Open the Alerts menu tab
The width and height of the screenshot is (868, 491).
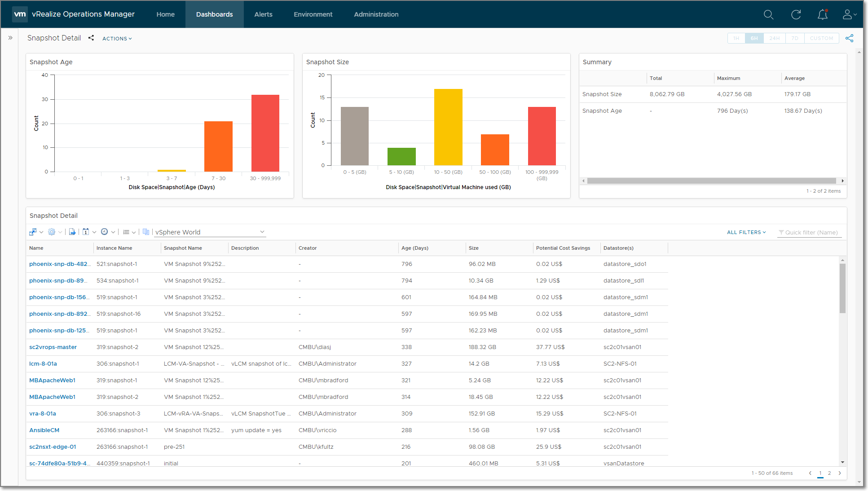pos(263,14)
